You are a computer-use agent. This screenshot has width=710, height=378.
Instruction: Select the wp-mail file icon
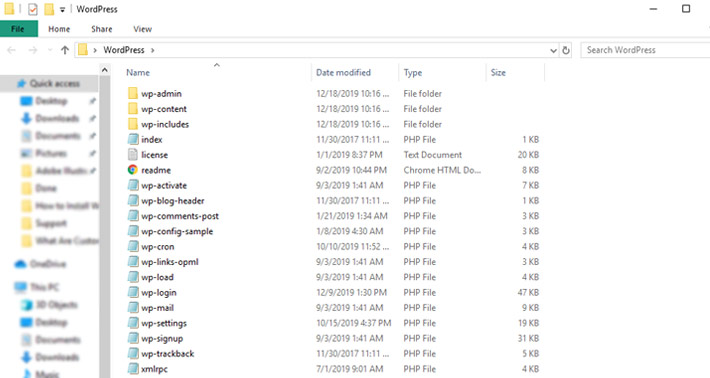[133, 308]
